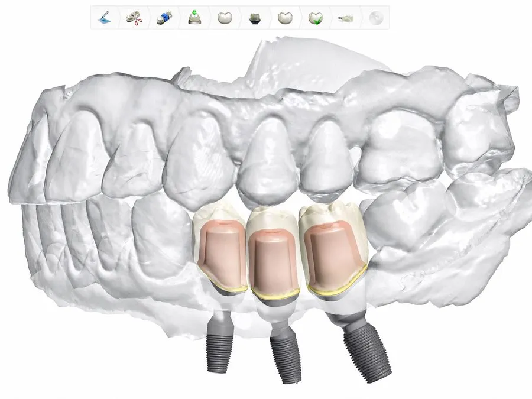532x399 pixels.
Task: Click the greyed-out disc step icon
Action: click(x=375, y=18)
